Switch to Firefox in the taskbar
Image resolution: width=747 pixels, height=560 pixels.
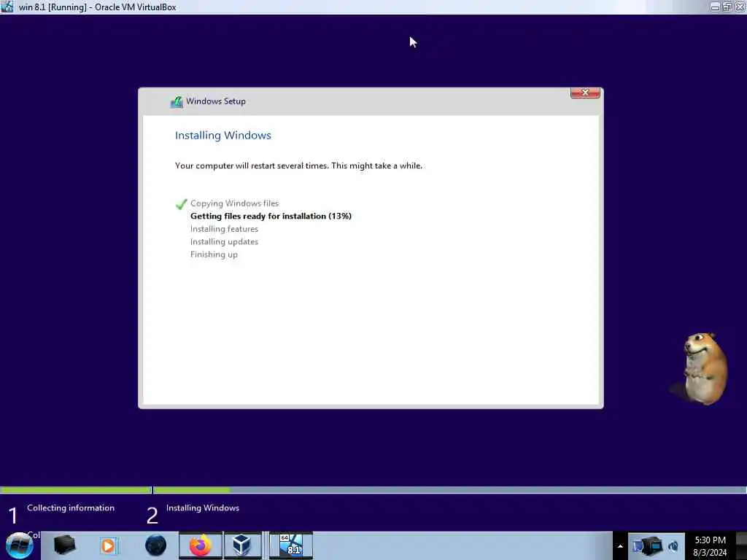click(x=201, y=545)
